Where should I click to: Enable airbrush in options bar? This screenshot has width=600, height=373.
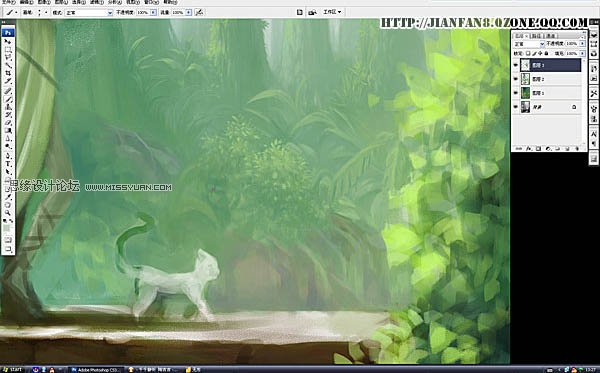pyautogui.click(x=199, y=13)
